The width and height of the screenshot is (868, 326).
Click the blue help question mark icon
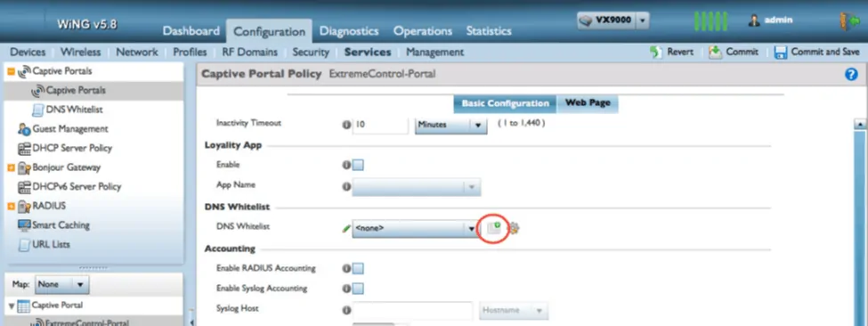(851, 75)
